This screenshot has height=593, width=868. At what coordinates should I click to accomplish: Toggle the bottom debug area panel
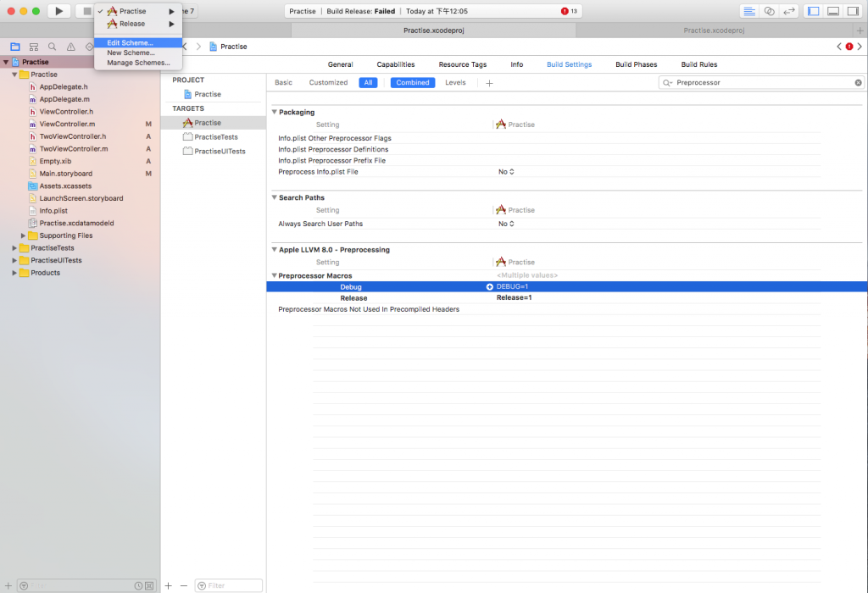coord(833,11)
